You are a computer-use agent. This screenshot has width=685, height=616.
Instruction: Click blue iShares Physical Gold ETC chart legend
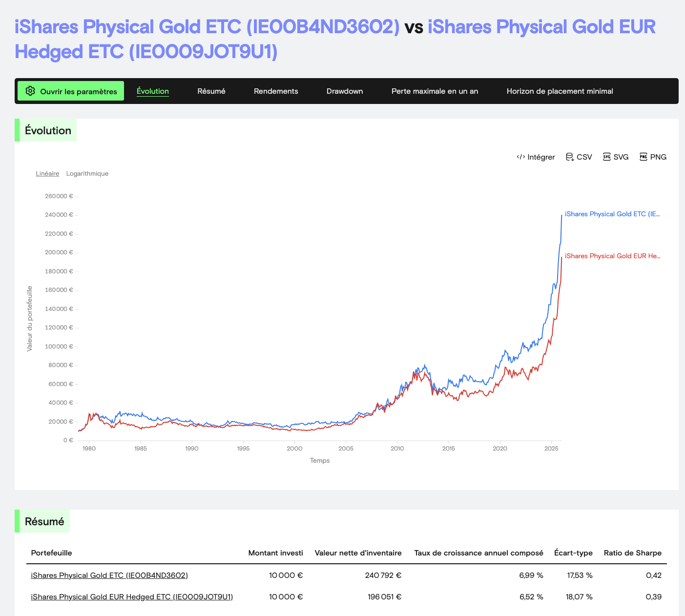(x=612, y=214)
